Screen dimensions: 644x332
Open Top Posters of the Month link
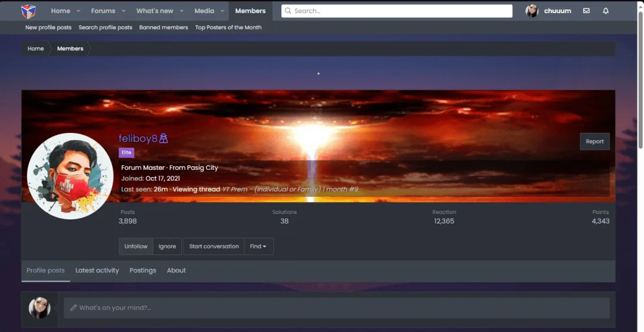coord(228,27)
